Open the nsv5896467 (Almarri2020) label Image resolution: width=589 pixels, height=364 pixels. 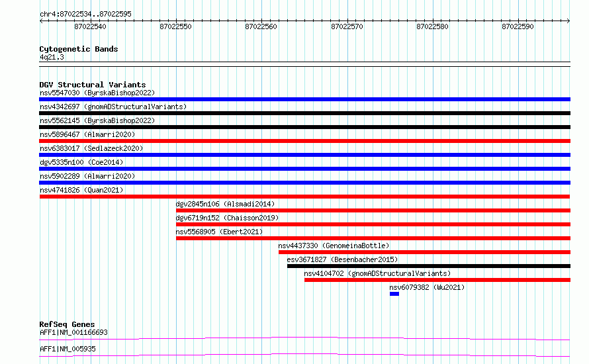(87, 134)
